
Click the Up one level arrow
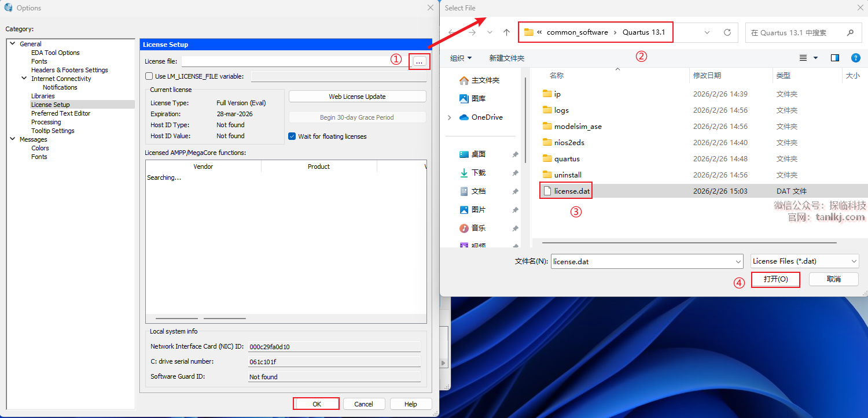[506, 32]
